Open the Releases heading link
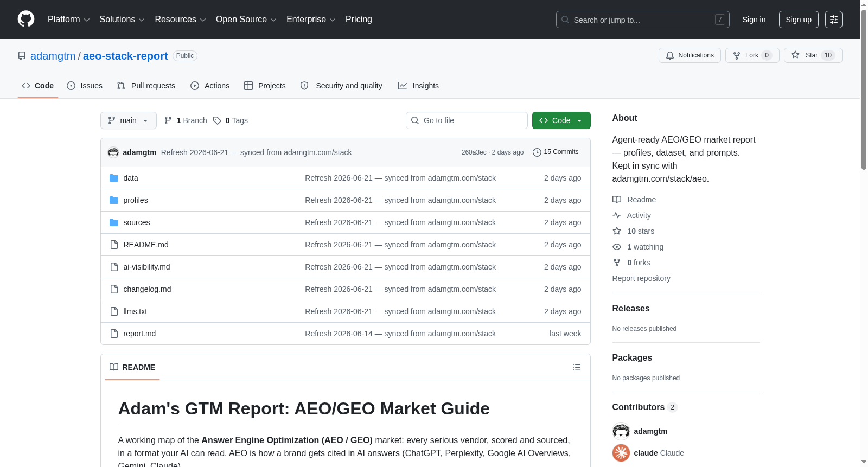868x467 pixels. click(x=631, y=308)
